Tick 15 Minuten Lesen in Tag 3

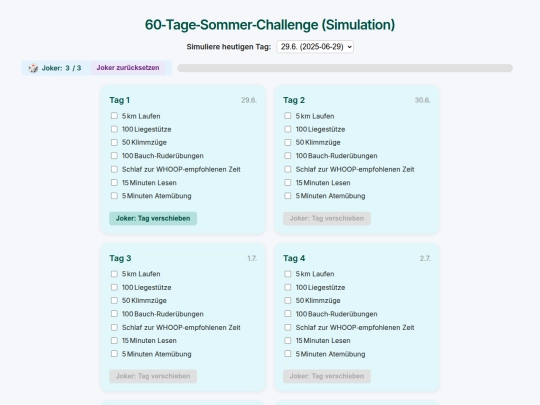pos(114,340)
